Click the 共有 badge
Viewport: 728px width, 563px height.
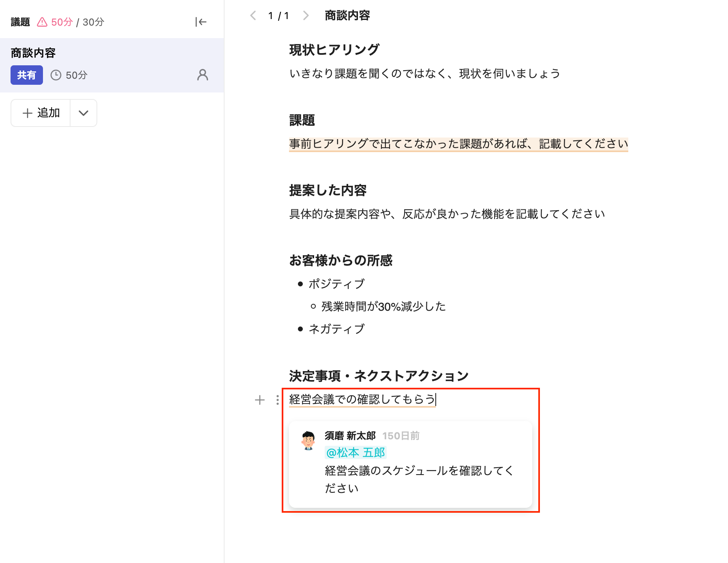point(27,75)
